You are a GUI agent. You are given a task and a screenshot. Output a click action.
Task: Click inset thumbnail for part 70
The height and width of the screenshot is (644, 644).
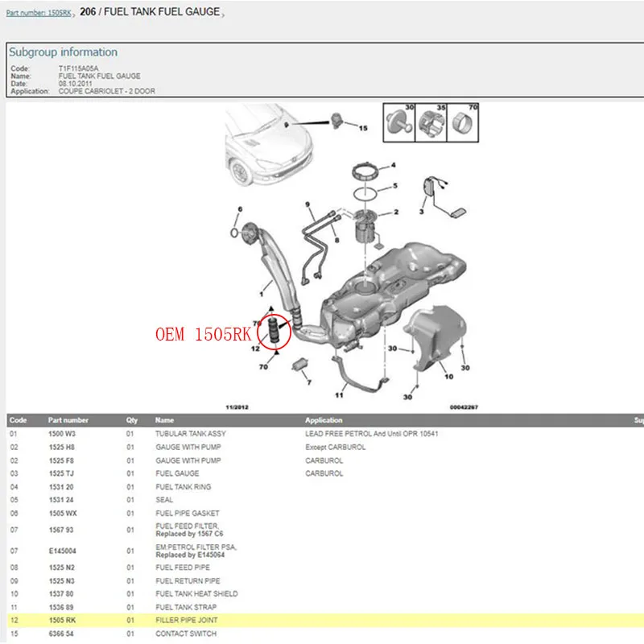pyautogui.click(x=463, y=123)
